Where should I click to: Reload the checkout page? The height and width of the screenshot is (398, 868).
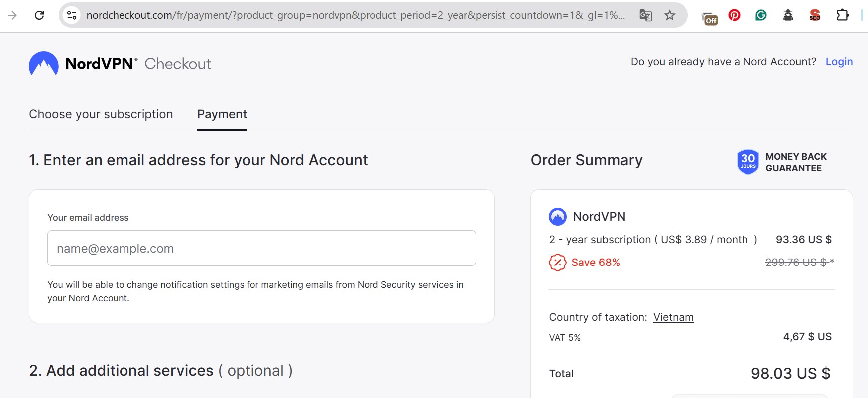tap(40, 15)
